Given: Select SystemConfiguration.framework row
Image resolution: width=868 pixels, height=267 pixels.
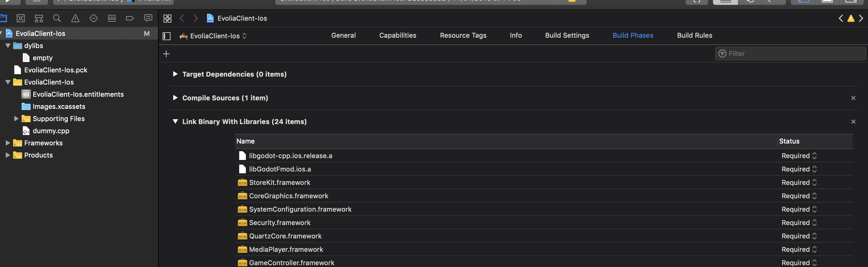Looking at the screenshot, I should click(544, 209).
